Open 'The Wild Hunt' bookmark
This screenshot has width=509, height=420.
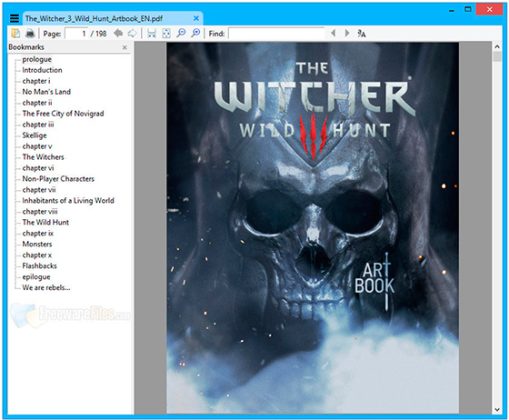pyautogui.click(x=45, y=222)
